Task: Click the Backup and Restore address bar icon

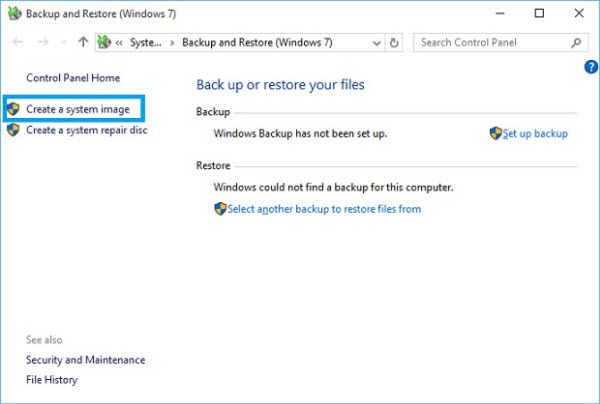Action: click(104, 42)
